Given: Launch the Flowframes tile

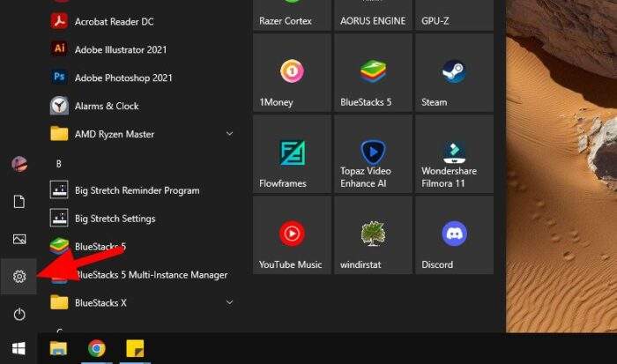Looking at the screenshot, I should point(292,154).
